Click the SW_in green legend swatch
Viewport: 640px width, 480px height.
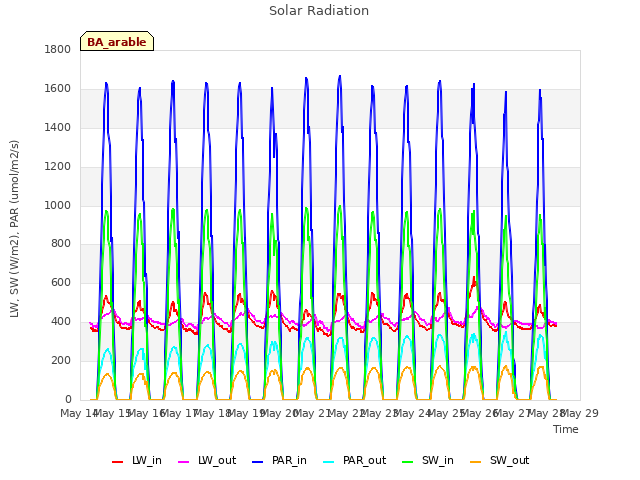coord(407,462)
